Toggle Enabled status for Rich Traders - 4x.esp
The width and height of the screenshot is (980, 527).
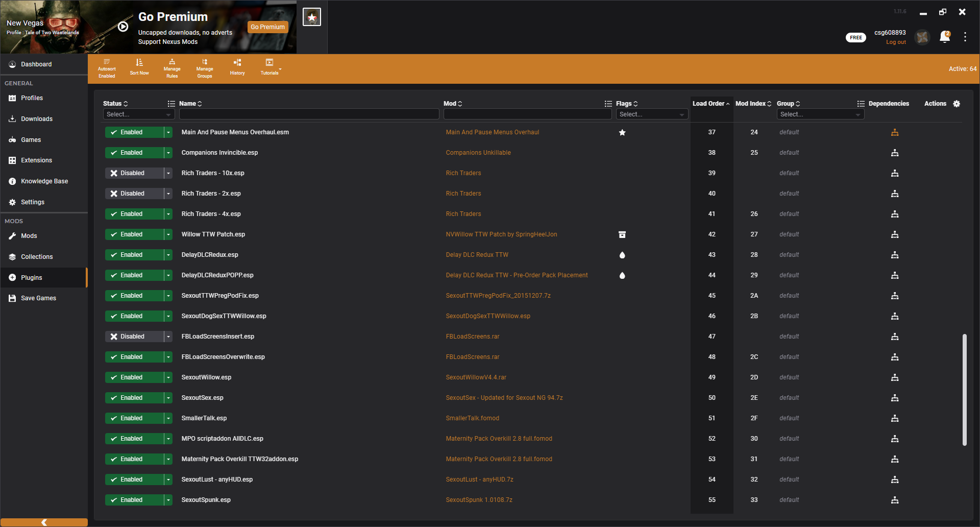[x=134, y=214]
